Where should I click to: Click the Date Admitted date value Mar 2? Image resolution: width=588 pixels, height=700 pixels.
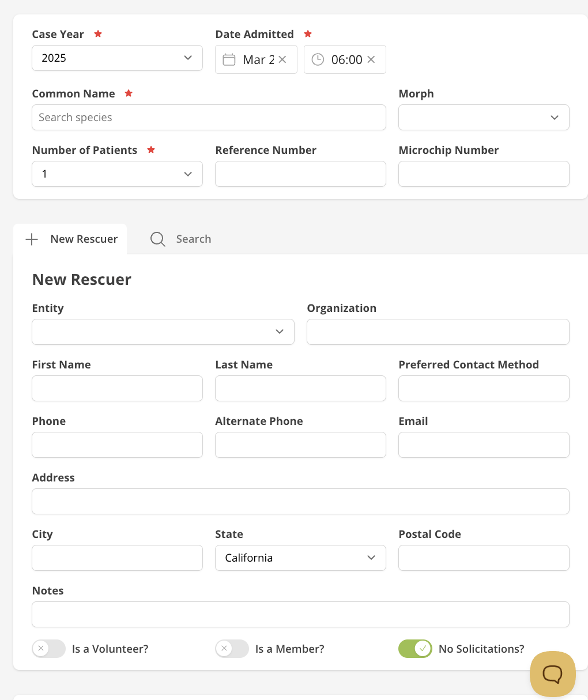(x=258, y=59)
